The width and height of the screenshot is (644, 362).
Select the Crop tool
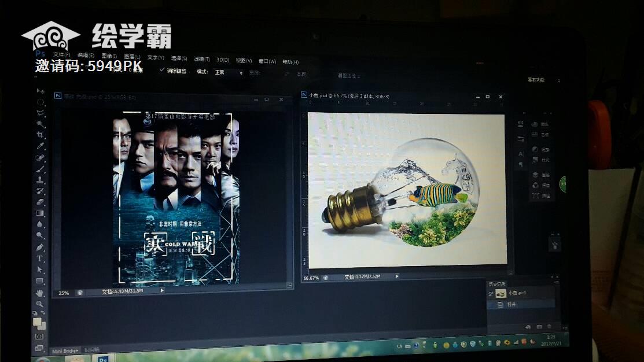(x=40, y=135)
